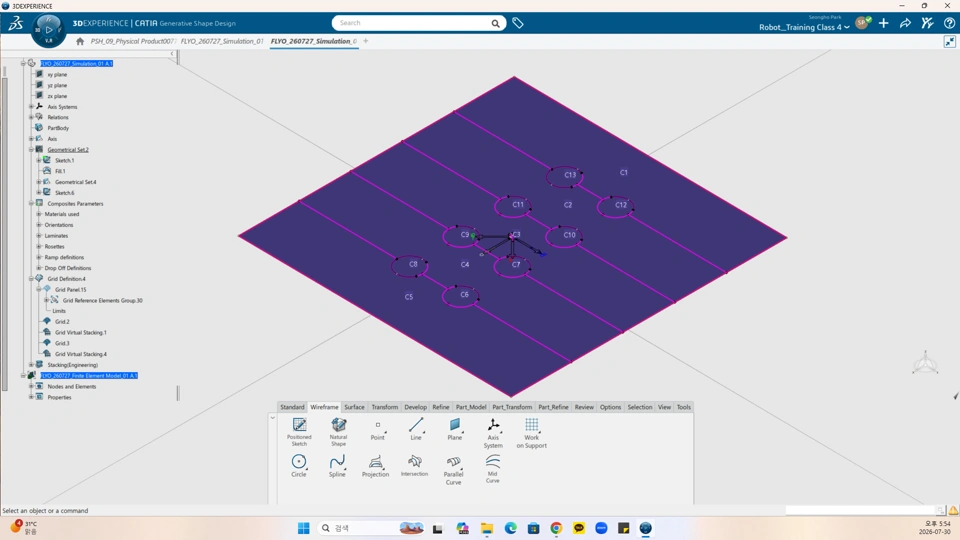This screenshot has width=960, height=540.
Task: Select PartBody in tree
Action: tap(58, 128)
